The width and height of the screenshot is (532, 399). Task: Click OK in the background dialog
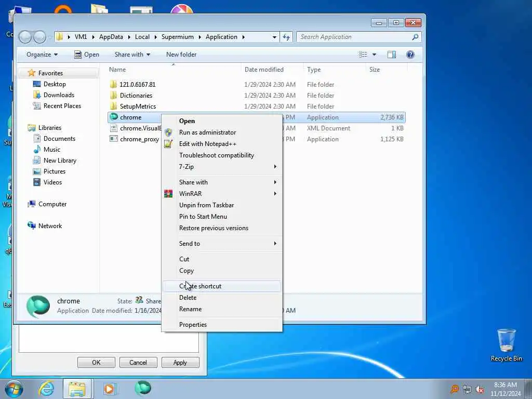[96, 362]
